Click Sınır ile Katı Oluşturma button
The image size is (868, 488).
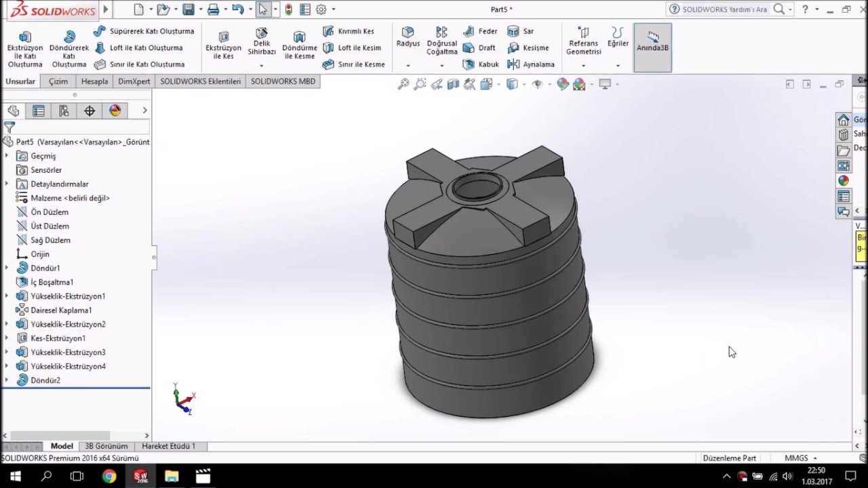pos(139,64)
